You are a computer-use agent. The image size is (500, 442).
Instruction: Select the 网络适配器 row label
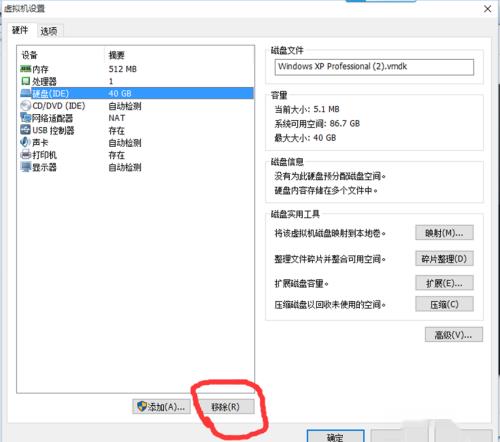coord(52,118)
